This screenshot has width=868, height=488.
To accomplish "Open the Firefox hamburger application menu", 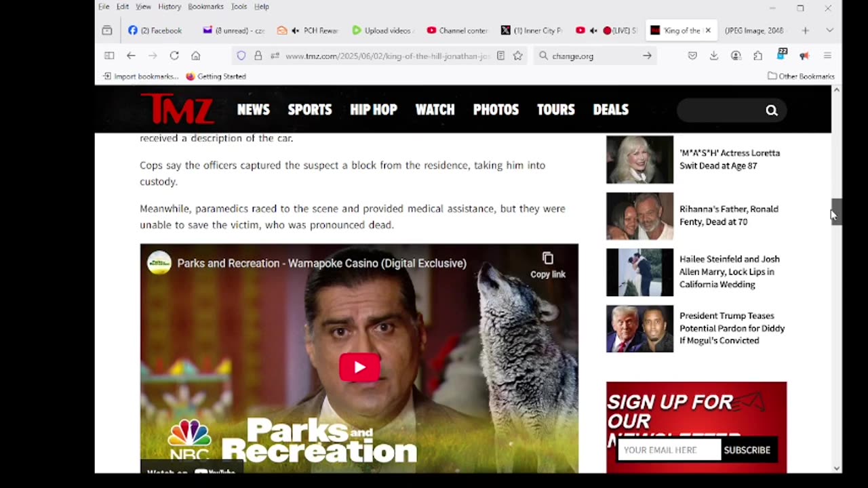I will click(x=827, y=56).
